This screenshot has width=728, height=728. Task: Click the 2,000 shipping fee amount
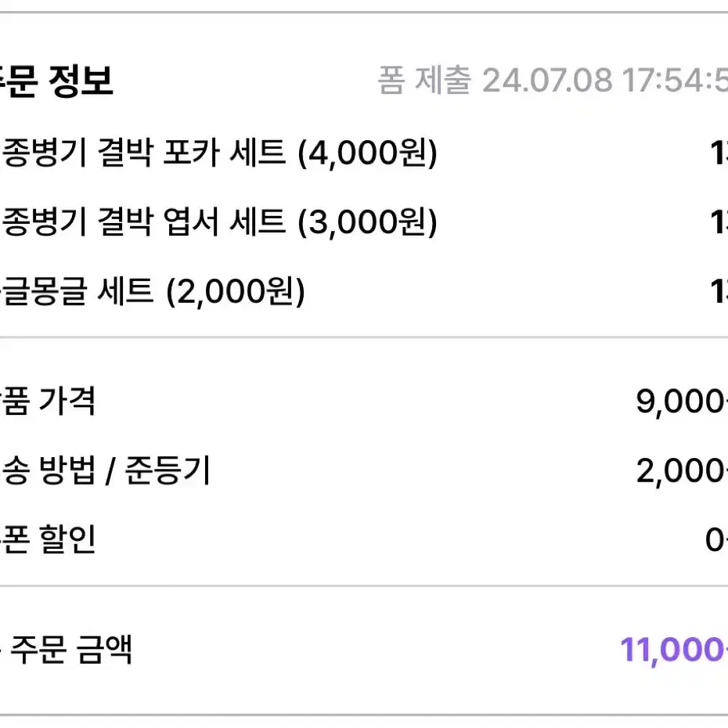[x=682, y=470]
